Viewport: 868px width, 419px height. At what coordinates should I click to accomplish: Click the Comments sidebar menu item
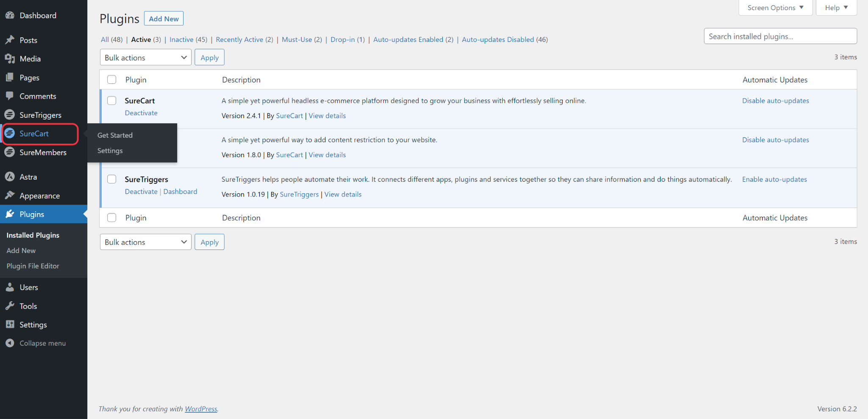point(38,96)
